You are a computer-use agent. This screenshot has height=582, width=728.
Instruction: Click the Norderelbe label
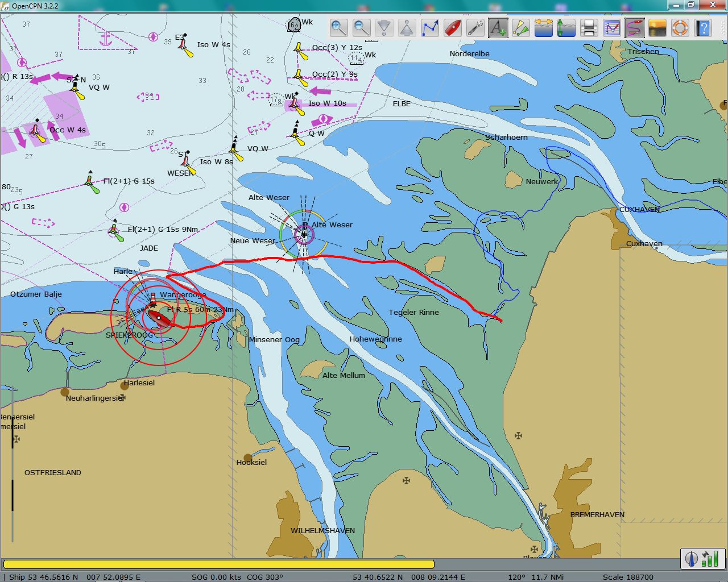pyautogui.click(x=469, y=53)
